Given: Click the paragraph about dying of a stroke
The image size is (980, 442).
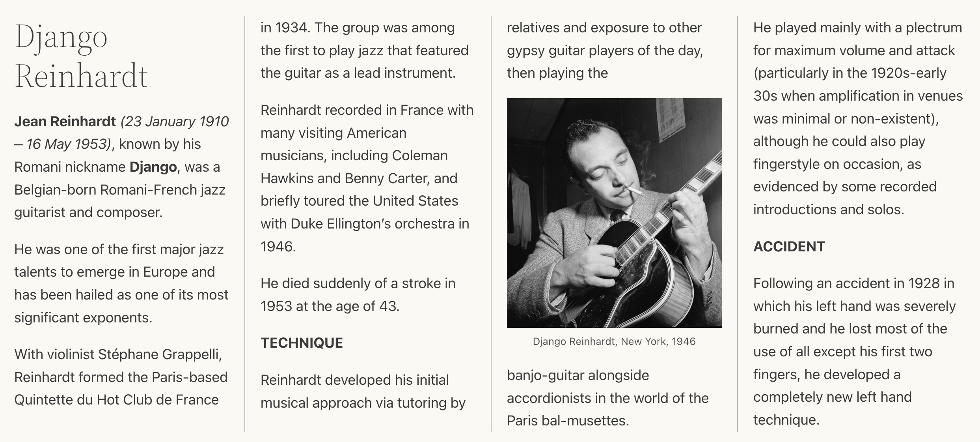Looking at the screenshot, I should [358, 295].
